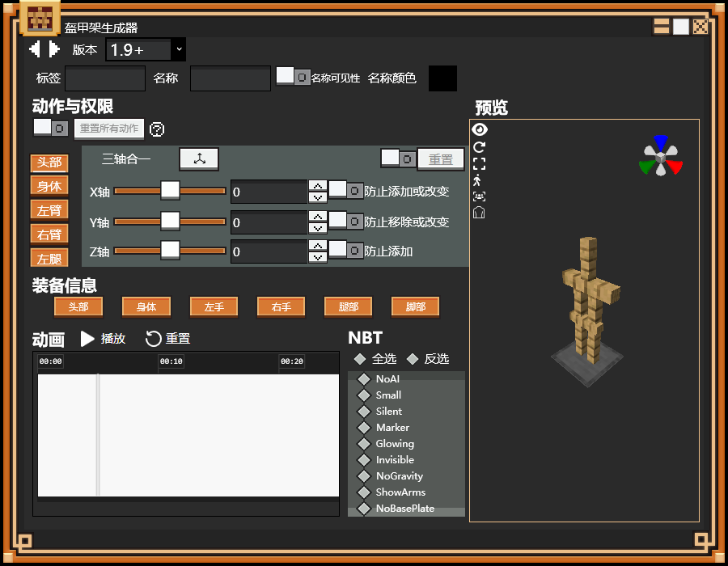Open 身体 equipment slot
The image size is (728, 566).
146,307
